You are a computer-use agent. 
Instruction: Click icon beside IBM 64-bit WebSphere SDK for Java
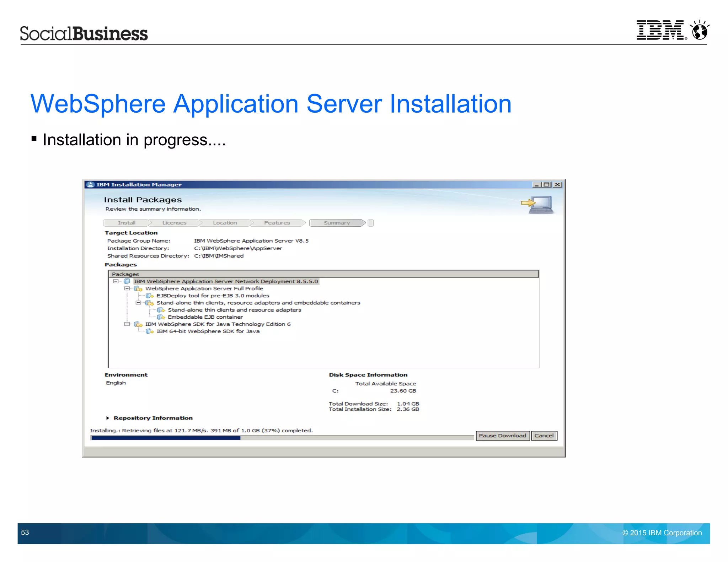click(x=150, y=331)
